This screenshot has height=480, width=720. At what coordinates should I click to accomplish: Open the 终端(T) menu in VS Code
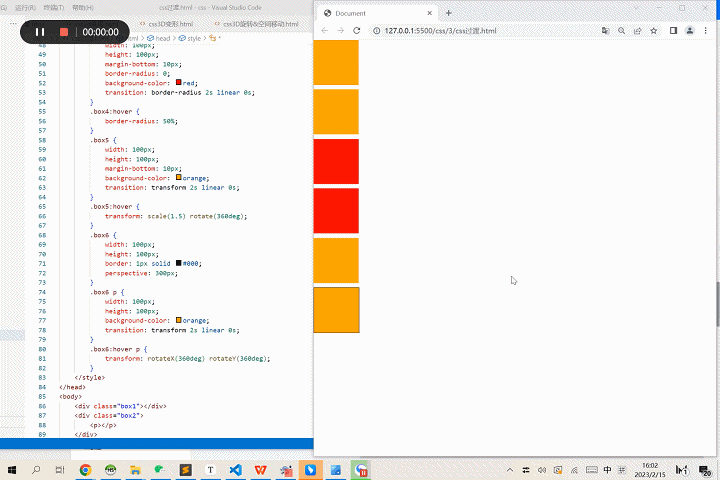54,7
